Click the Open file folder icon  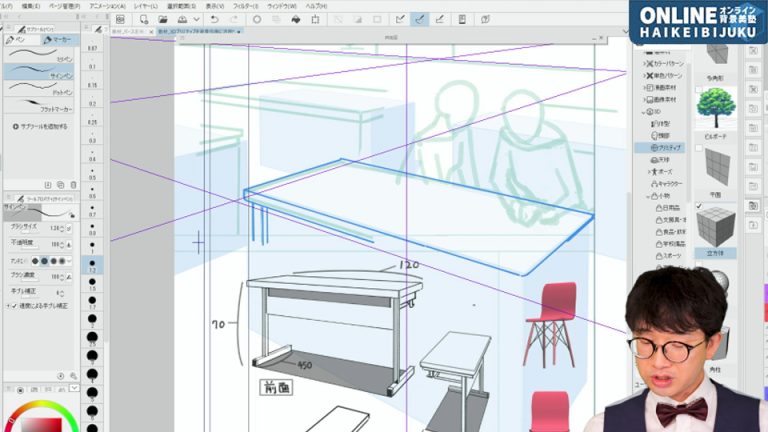163,19
